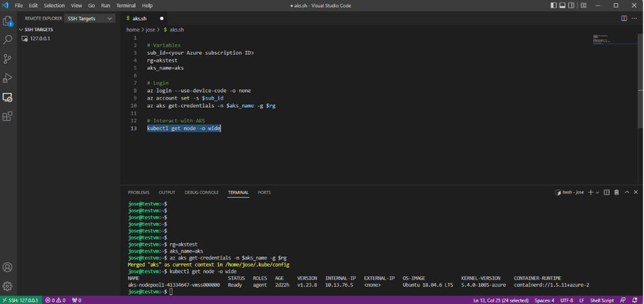The width and height of the screenshot is (644, 304).
Task: Split the terminal panel
Action: click(x=607, y=192)
